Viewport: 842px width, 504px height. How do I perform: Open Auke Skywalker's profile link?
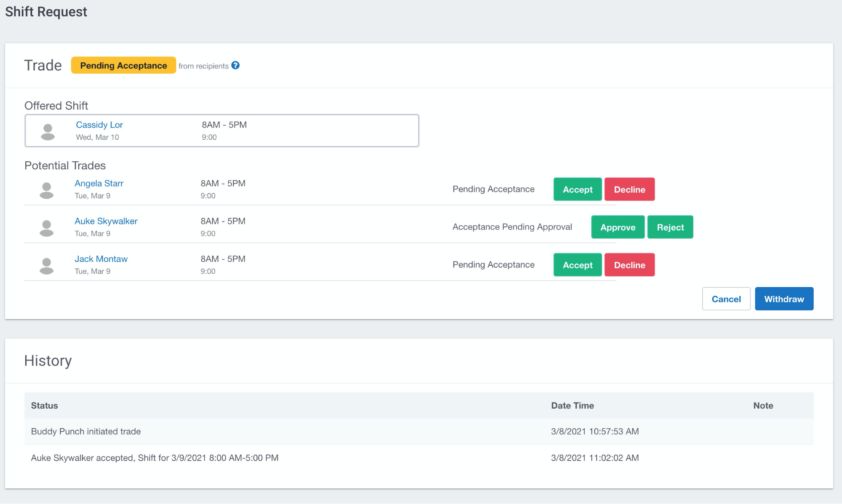(106, 221)
